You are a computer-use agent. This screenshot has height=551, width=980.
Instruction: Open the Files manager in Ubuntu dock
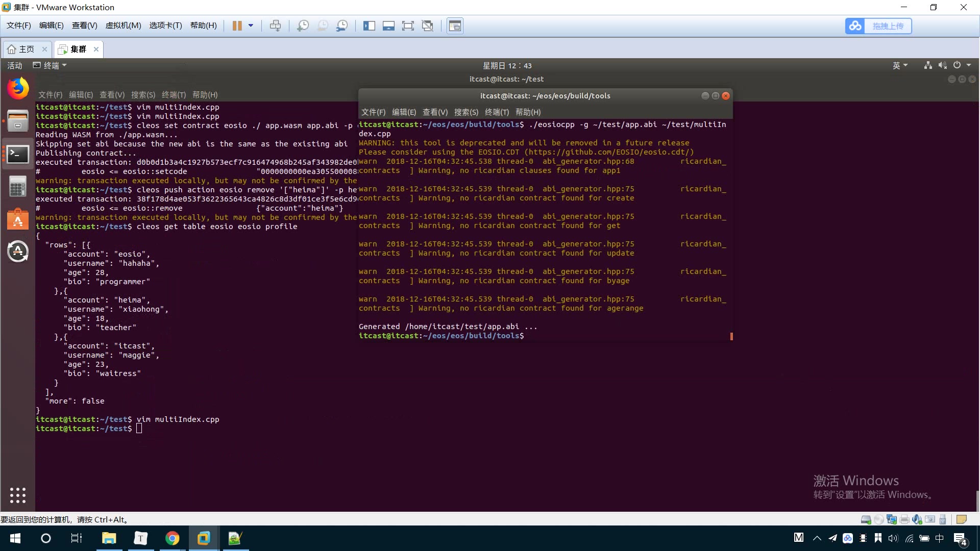18,121
